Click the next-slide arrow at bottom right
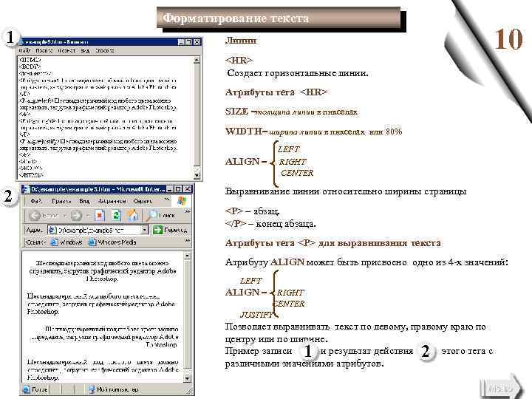 pos(501,387)
